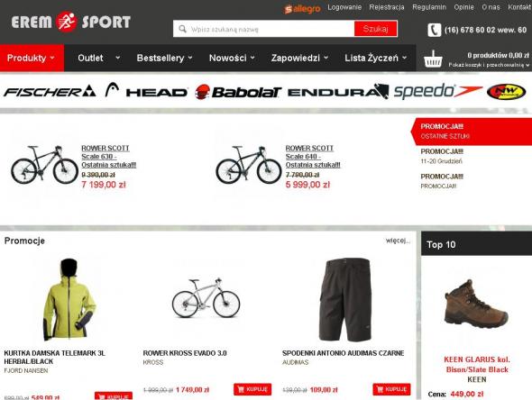Open Rower Scott Scale 630 link
The image size is (532, 400).
click(x=108, y=157)
